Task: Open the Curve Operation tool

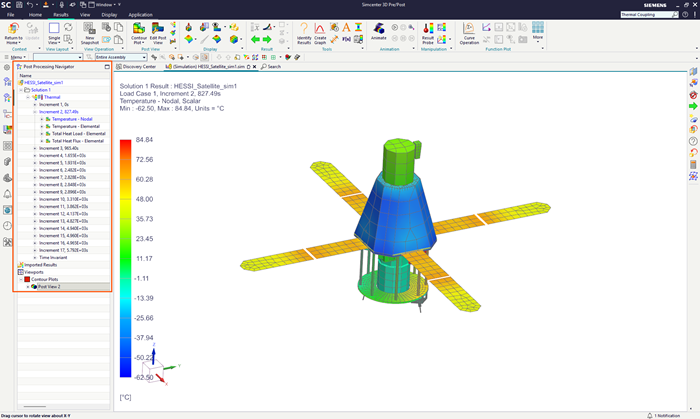Action: click(x=469, y=29)
